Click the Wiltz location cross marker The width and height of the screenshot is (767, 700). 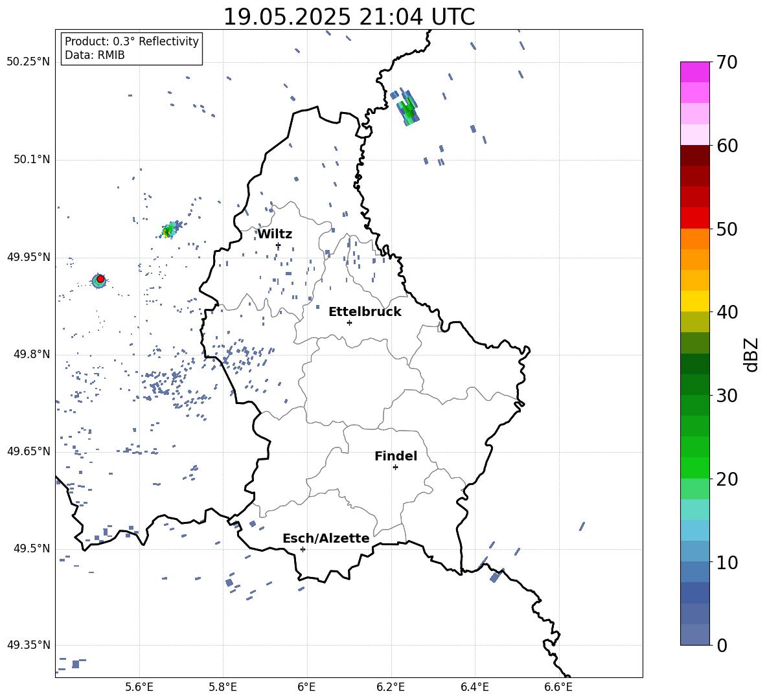[x=278, y=245]
